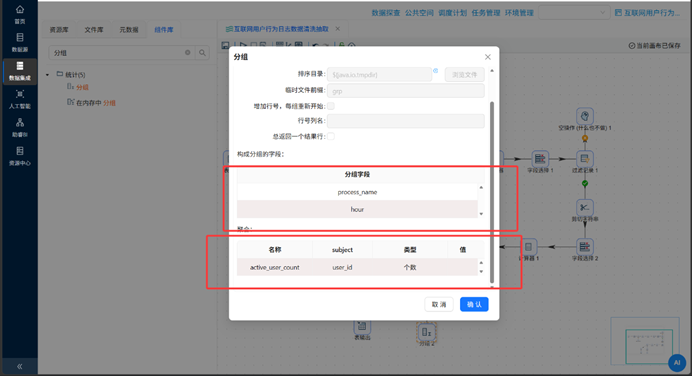Screen dimensions: 692x376
Task: Click the 互联网用户行为... project link
Action: 651,13
